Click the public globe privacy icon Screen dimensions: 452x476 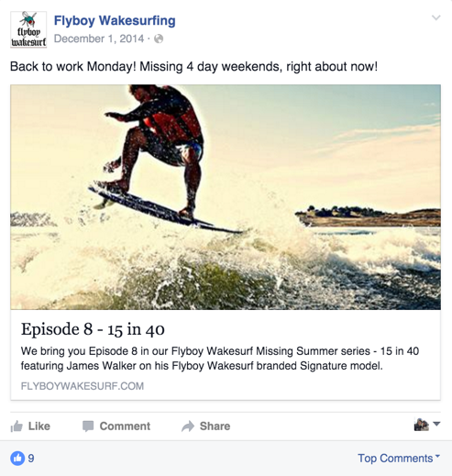tap(159, 39)
